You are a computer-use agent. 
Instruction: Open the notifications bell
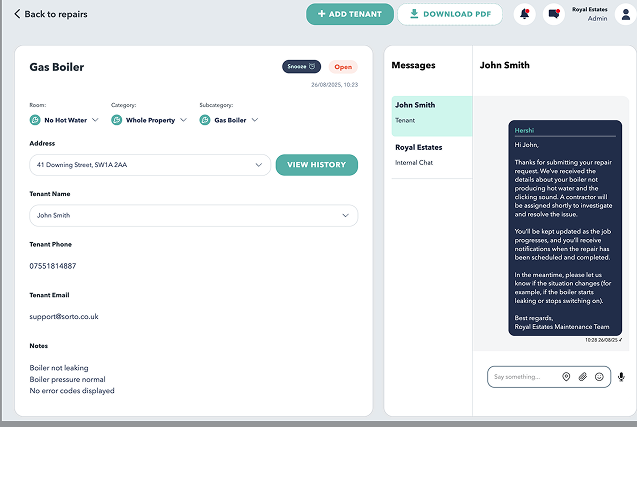[524, 14]
